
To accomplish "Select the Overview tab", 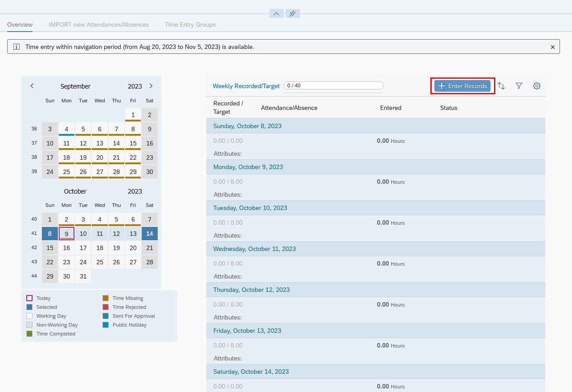I will tap(20, 24).
